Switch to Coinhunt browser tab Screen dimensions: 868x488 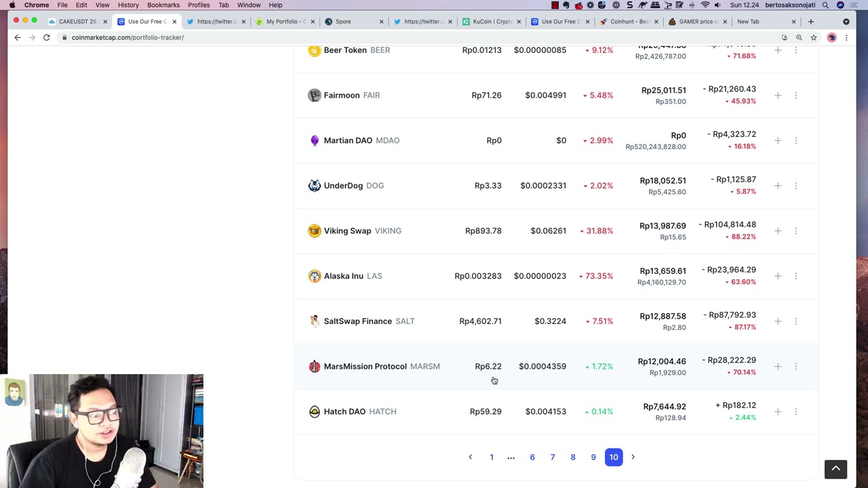629,22
